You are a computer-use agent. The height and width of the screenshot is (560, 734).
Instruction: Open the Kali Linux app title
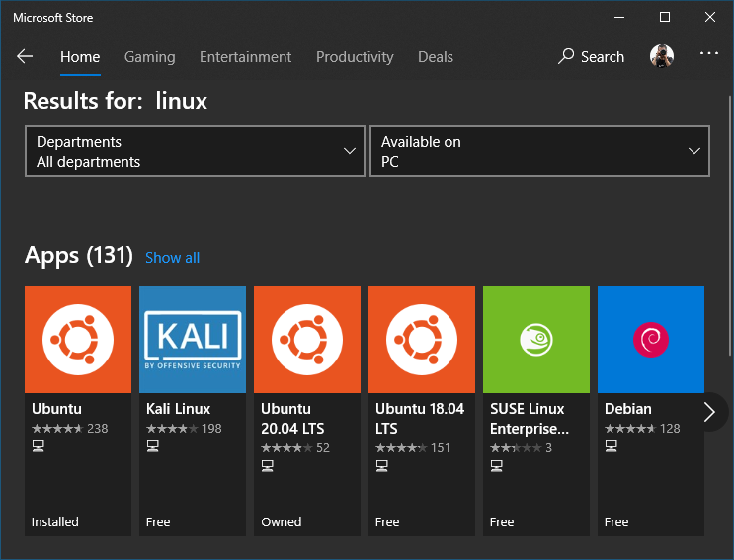coord(179,409)
